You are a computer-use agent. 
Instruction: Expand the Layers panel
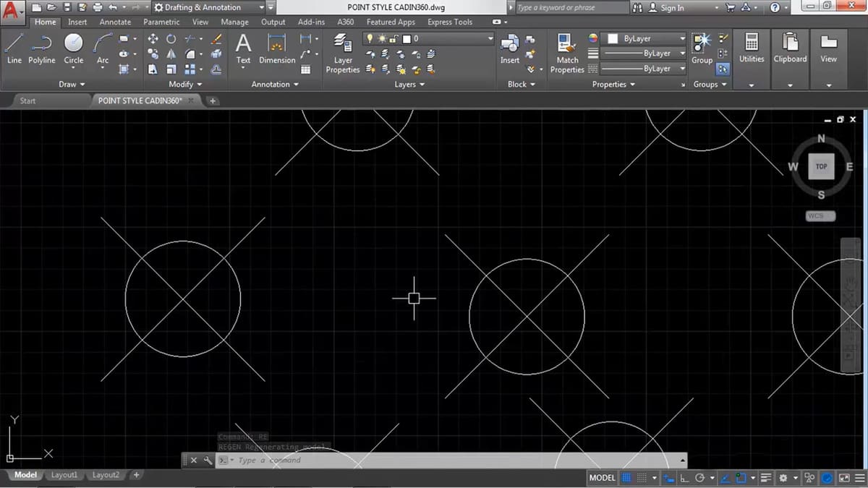pos(409,85)
